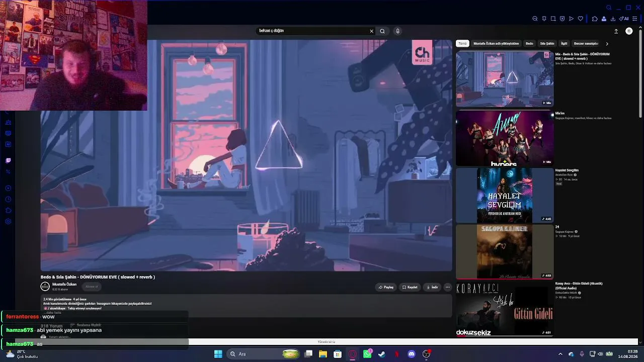The height and width of the screenshot is (362, 644).
Task: Open the "Hayalet Sevgilim" video thumbnail
Action: [505, 195]
